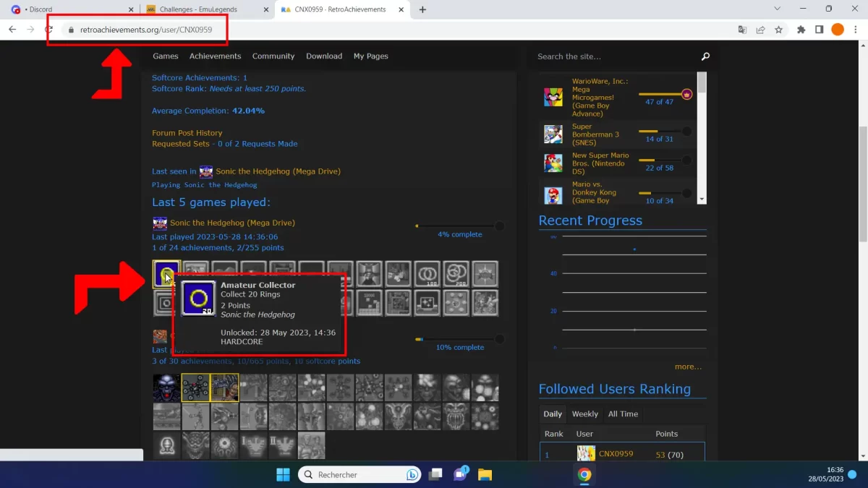The height and width of the screenshot is (488, 868).
Task: Click the Rechercher taskbar search box
Action: pos(360,474)
